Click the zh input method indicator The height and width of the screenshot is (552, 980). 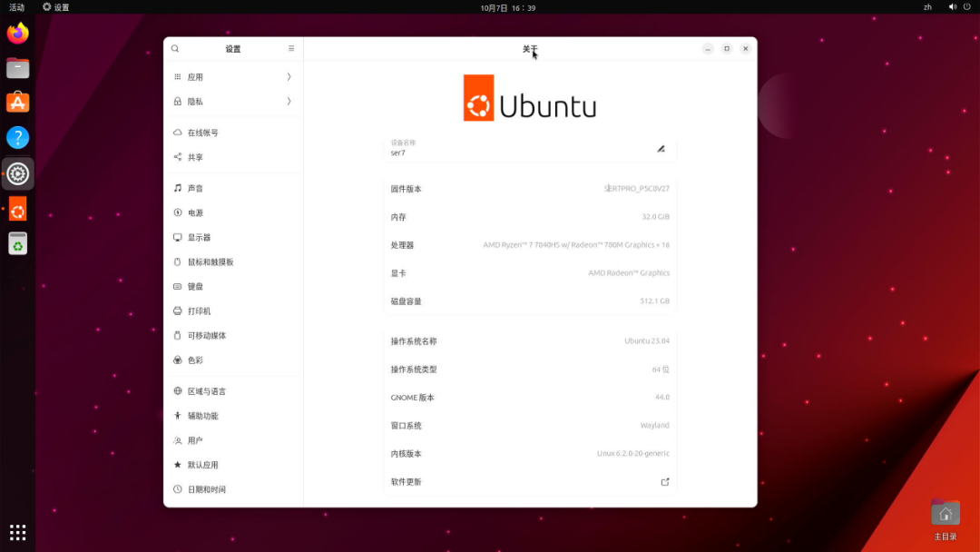click(x=927, y=6)
